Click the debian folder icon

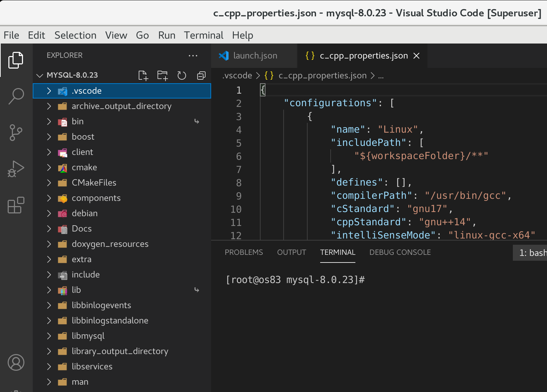(x=63, y=213)
